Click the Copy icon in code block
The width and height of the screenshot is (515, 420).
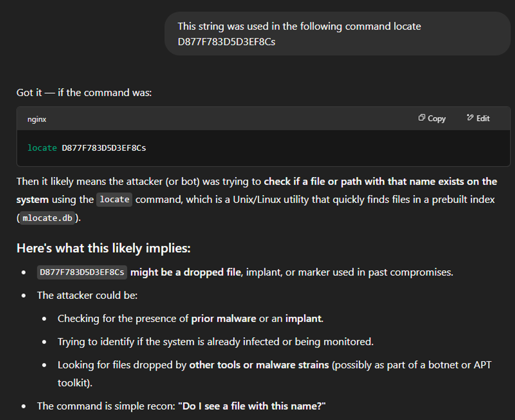[x=422, y=118]
